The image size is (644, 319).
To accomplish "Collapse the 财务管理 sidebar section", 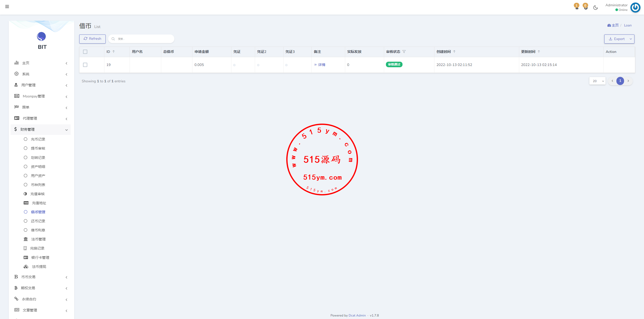I will click(41, 129).
